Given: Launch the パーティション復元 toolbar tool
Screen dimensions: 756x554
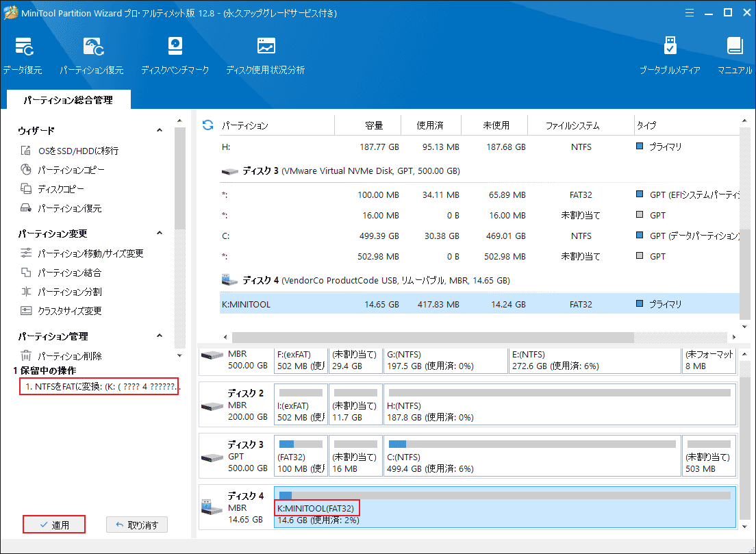Looking at the screenshot, I should [x=92, y=53].
